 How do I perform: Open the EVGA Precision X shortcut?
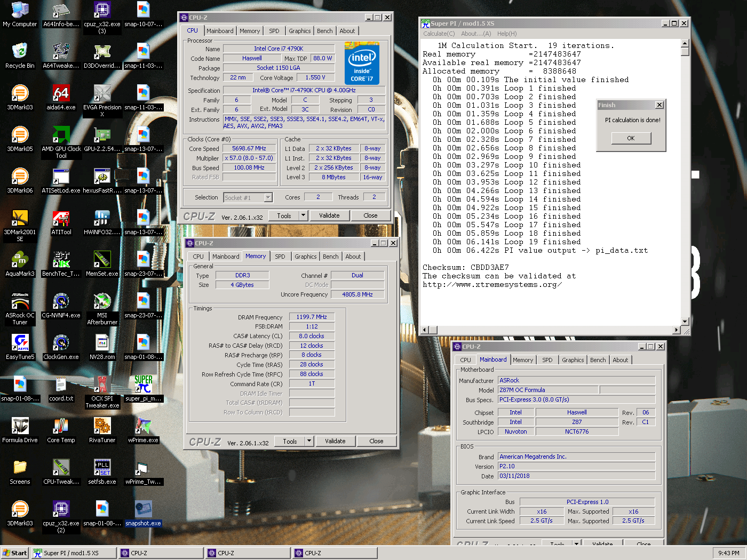click(x=102, y=101)
